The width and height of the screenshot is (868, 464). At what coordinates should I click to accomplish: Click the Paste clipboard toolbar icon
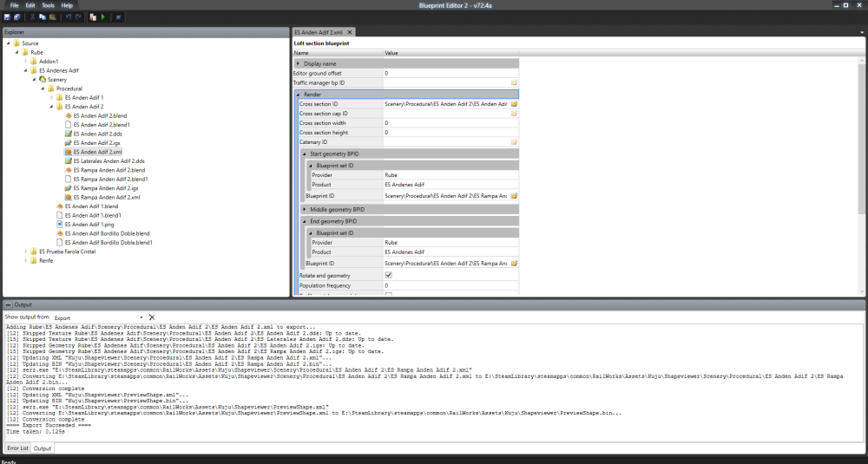point(53,16)
